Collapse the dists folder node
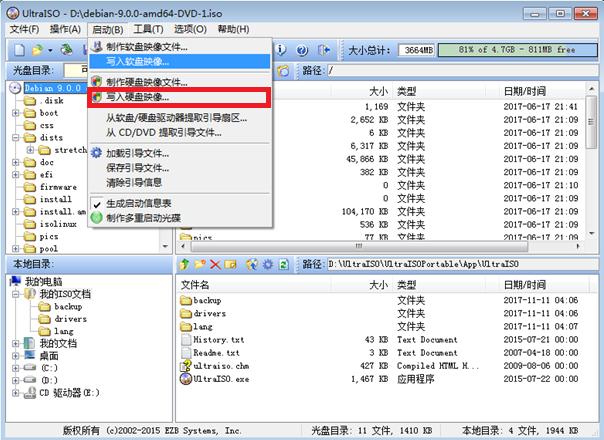 point(15,138)
